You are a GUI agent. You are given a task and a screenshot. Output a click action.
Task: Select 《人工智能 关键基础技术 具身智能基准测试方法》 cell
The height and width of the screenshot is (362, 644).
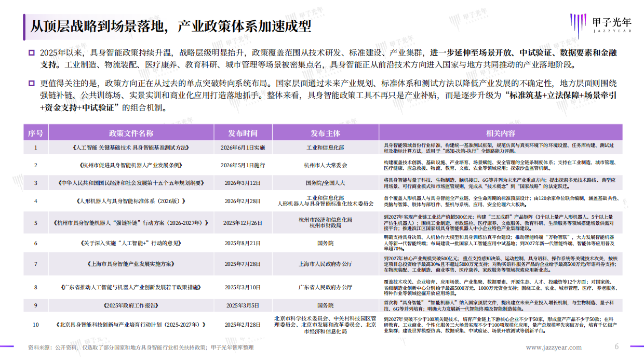[x=131, y=148]
